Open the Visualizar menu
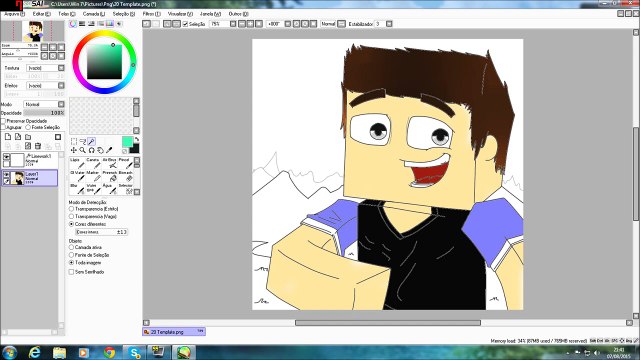 (x=180, y=14)
